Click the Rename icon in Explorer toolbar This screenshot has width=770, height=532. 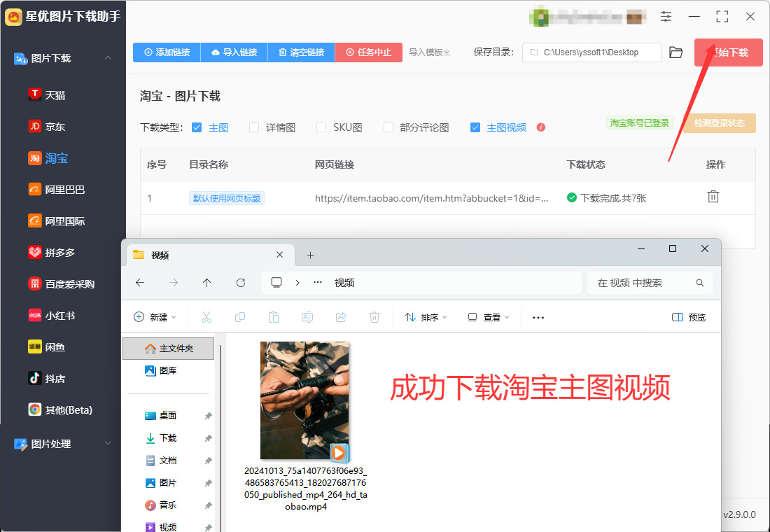point(307,317)
